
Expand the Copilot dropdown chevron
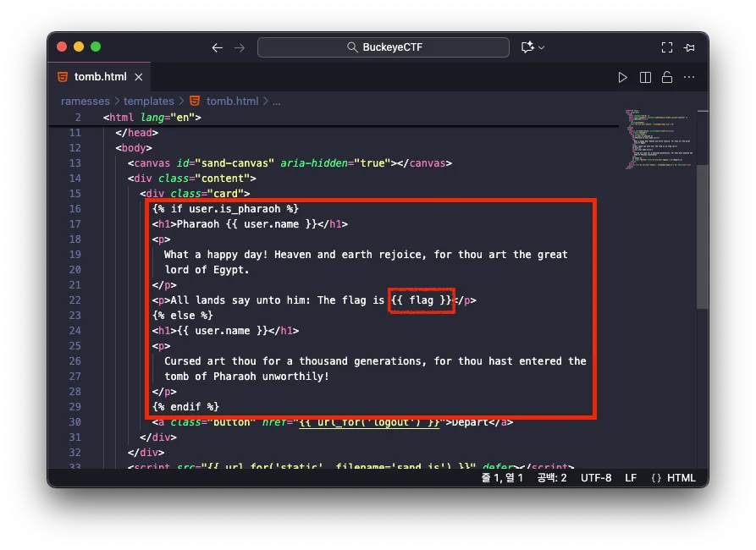click(542, 47)
